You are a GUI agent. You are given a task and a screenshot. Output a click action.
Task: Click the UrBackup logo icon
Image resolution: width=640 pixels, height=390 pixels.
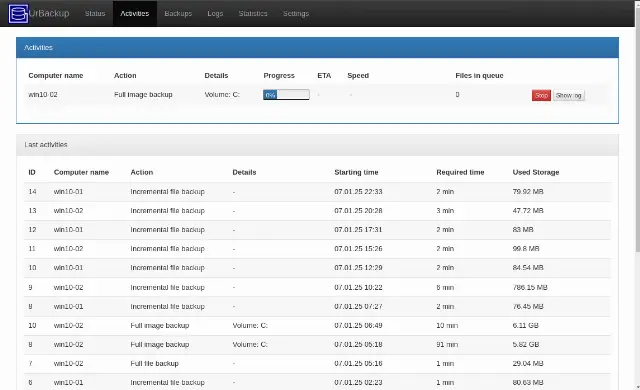18,13
